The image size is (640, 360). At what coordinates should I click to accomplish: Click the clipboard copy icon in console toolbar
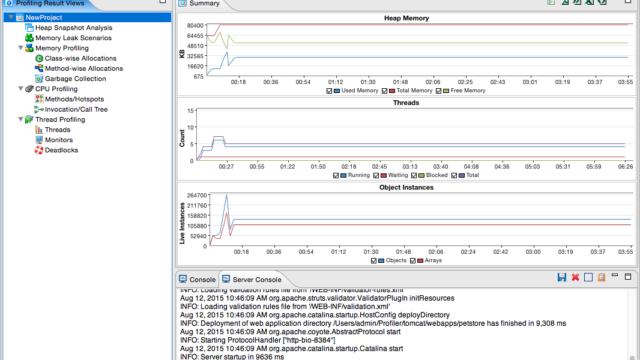601,278
